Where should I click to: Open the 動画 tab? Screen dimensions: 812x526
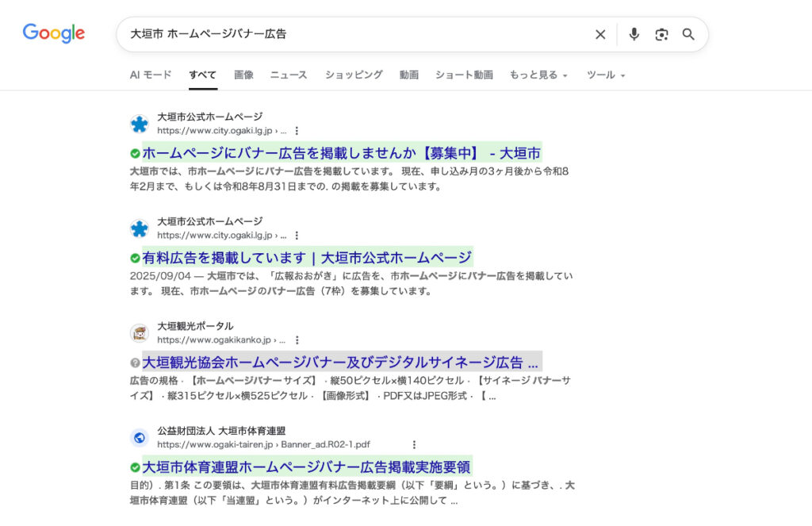(408, 75)
